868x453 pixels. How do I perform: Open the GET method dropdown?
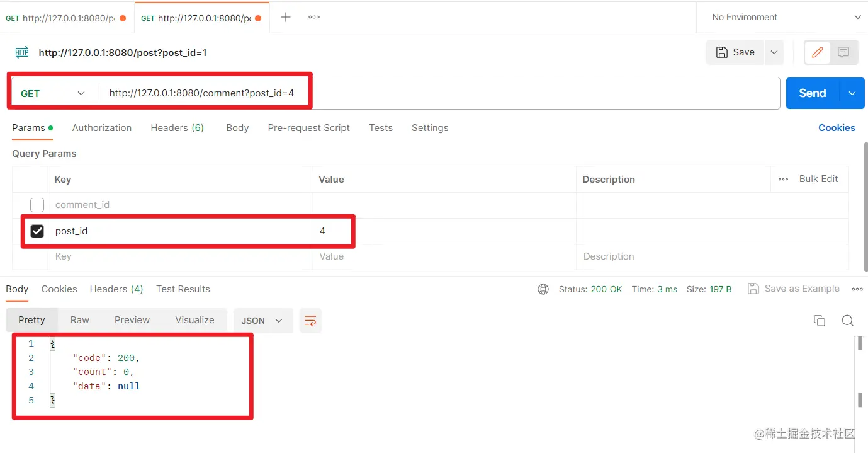pyautogui.click(x=53, y=93)
